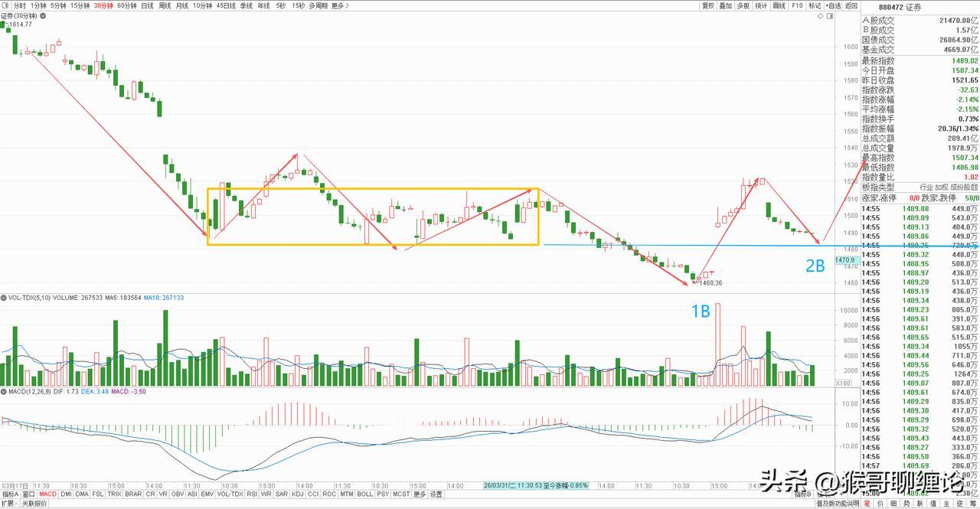Click the 笔 tab in bottom right
The image size is (980, 509).
pos(868,504)
